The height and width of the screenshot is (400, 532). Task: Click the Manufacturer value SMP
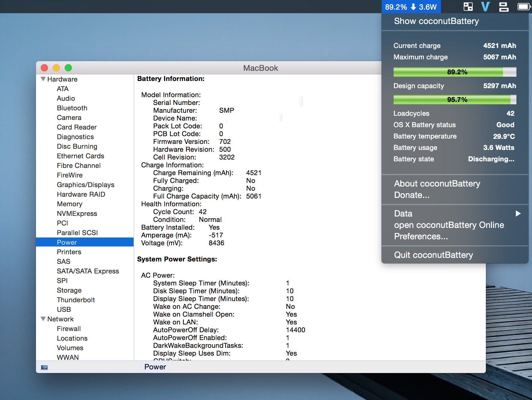coord(227,110)
